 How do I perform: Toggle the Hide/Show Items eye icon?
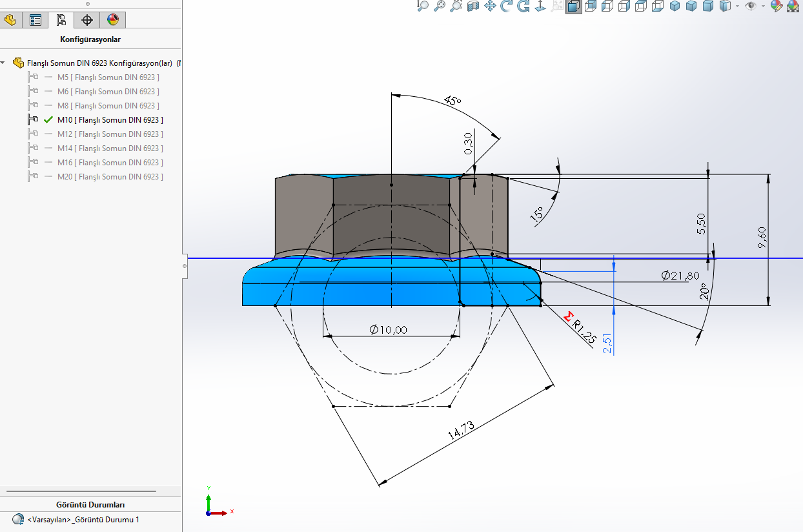[751, 6]
